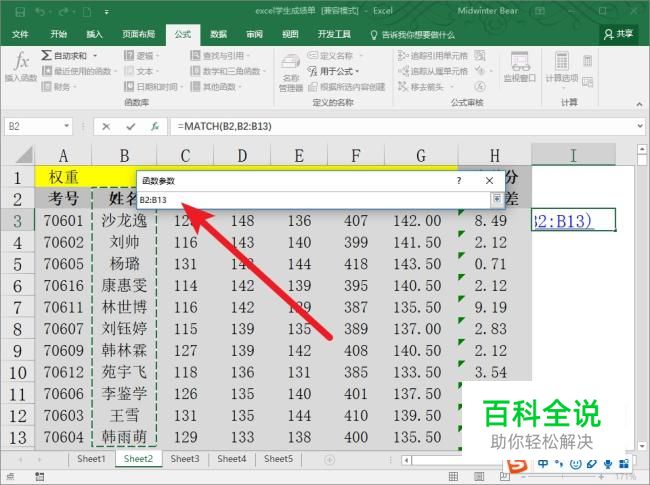
Task: Open More Functions (其他函数) menu
Action: [x=216, y=87]
